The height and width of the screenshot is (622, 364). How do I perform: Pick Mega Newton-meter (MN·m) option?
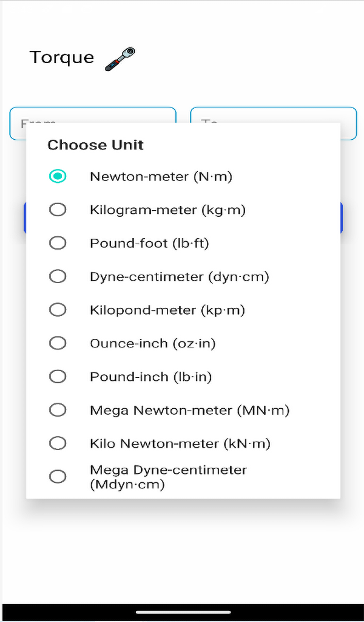58,409
